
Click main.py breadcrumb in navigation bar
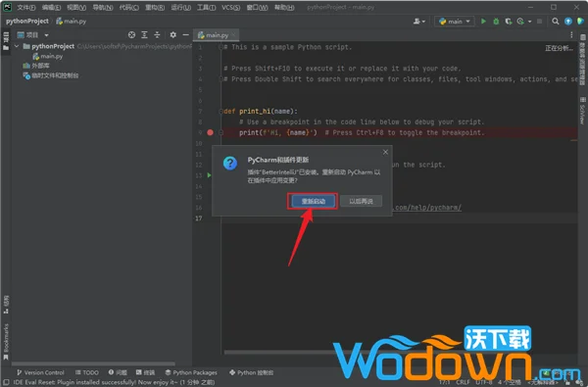pyautogui.click(x=72, y=21)
